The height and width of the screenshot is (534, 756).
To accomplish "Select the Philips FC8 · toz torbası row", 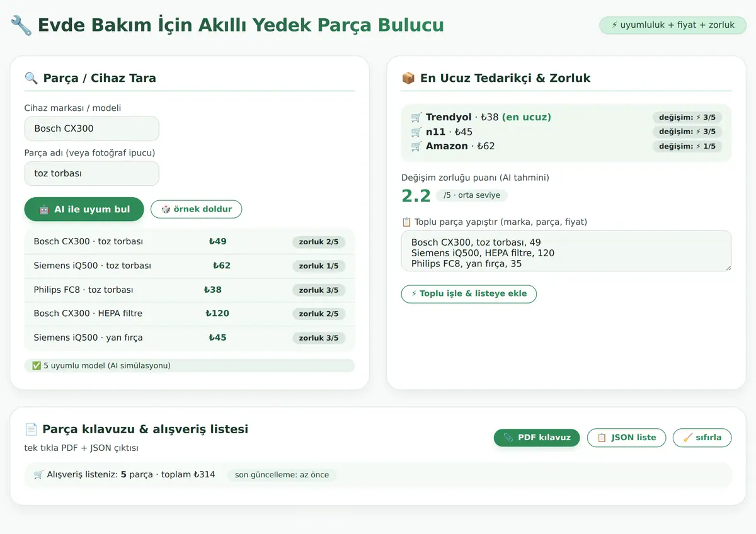I will pos(190,290).
